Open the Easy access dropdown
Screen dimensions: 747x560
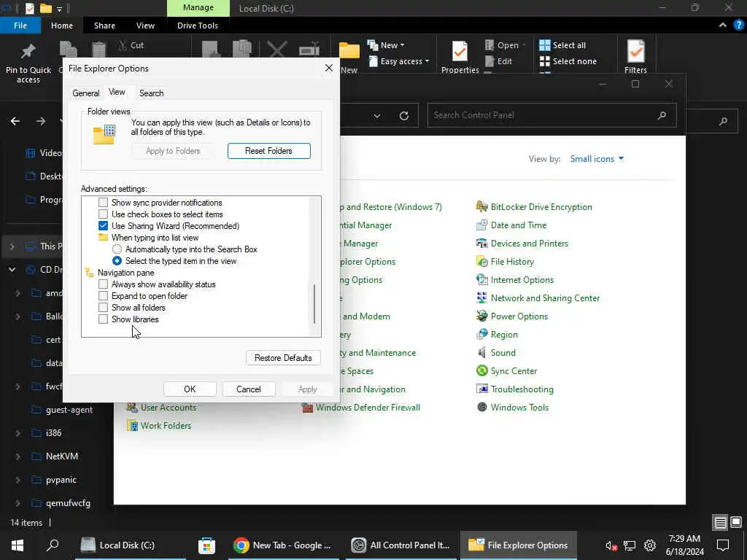pos(398,61)
